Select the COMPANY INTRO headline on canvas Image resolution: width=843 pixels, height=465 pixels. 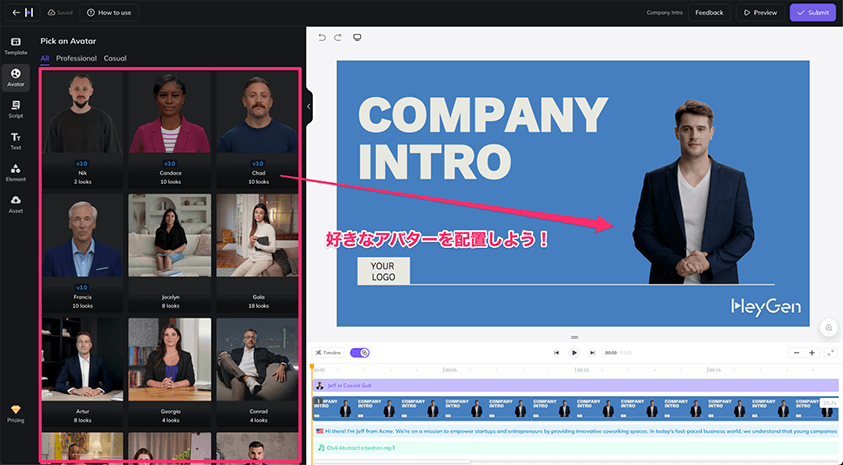point(482,139)
